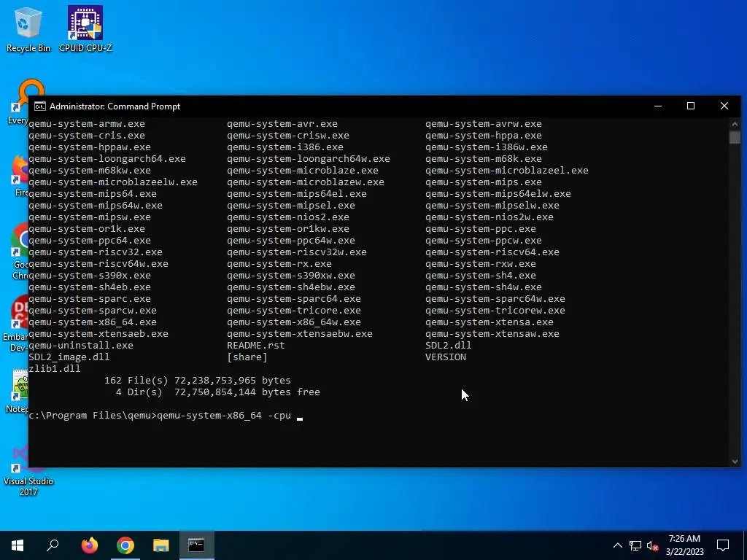This screenshot has width=747, height=560.
Task: Click the text qemu-system-x86_64w.exe
Action: click(294, 322)
